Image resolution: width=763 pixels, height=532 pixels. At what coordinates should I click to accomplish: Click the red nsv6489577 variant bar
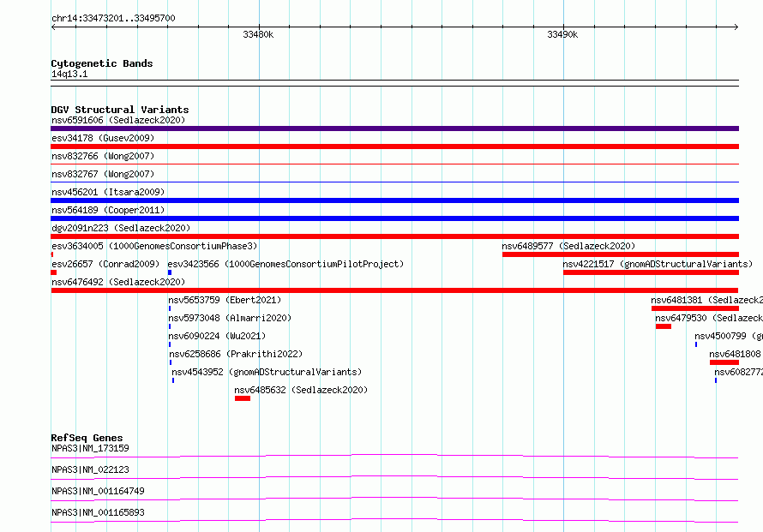(621, 254)
